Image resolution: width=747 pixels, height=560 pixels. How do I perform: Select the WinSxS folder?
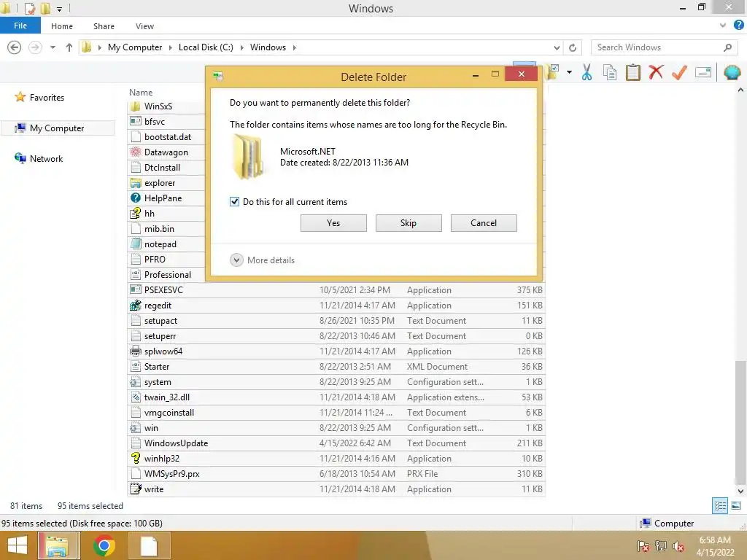(158, 106)
